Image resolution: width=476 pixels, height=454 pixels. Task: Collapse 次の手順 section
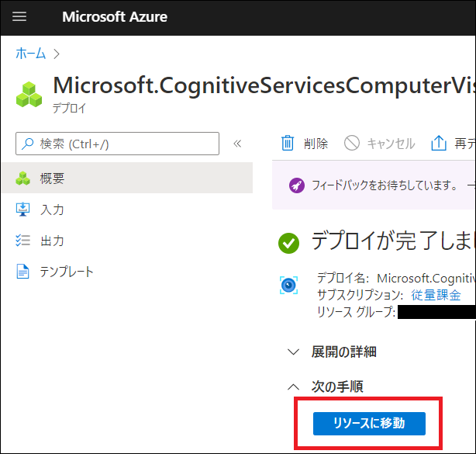pyautogui.click(x=325, y=386)
